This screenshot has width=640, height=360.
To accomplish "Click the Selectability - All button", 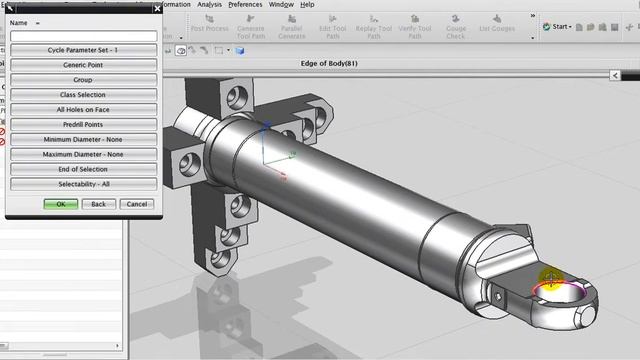I will [x=83, y=184].
